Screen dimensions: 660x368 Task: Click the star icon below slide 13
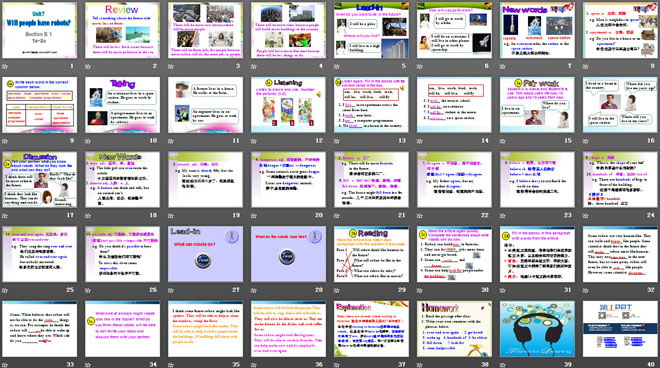(x=337, y=141)
